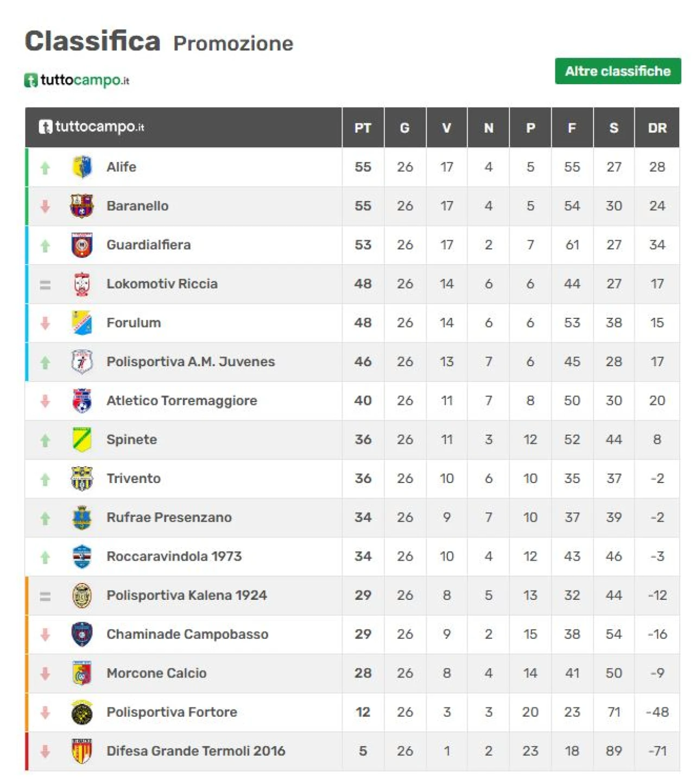Image resolution: width=695 pixels, height=784 pixels.
Task: Click the Polisportiva Fortore round badge
Action: click(82, 712)
